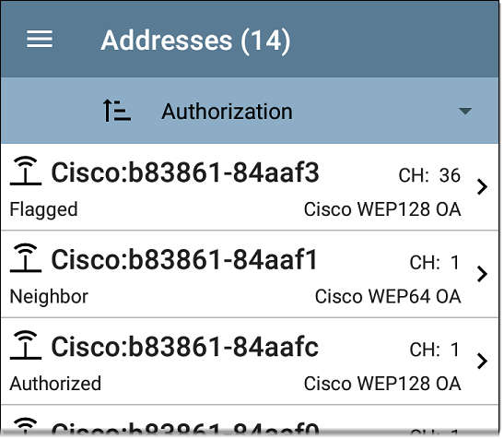
Task: Click the Flagged authorization status
Action: [43, 210]
